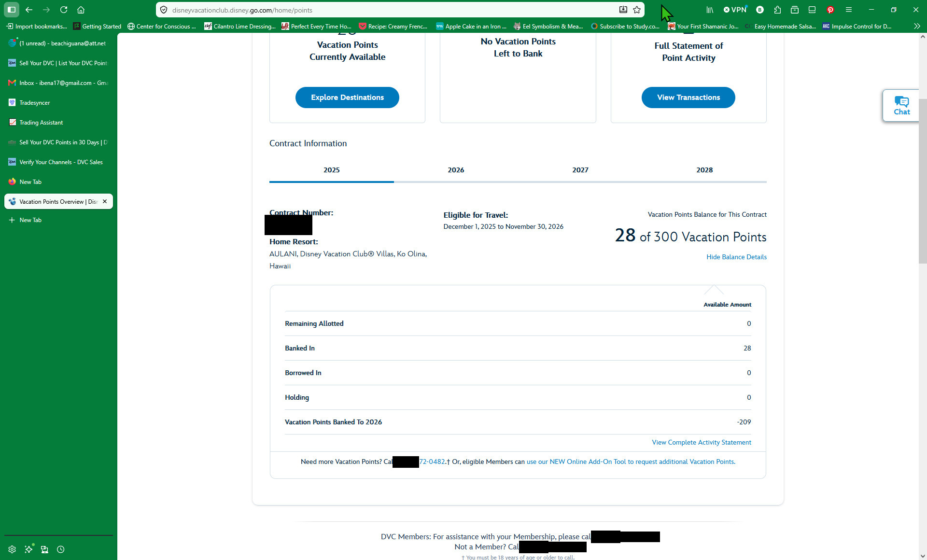Open Impulse Control bookmark
This screenshot has width=927, height=560.
tap(857, 26)
